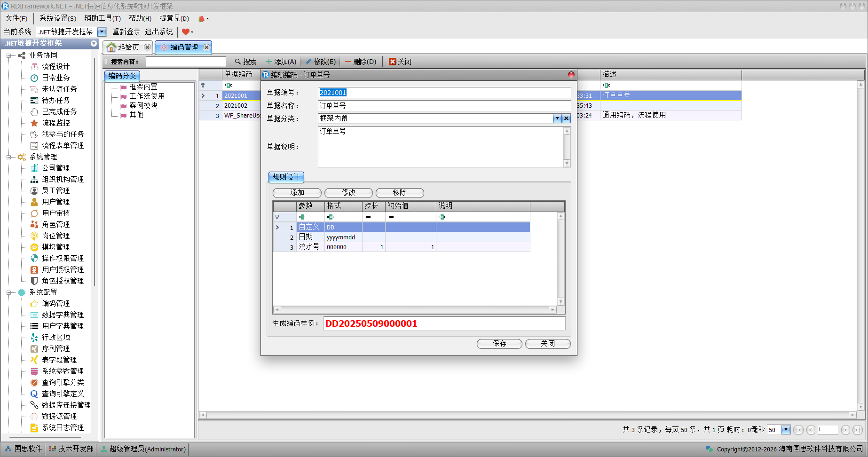This screenshot has width=868, height=457.
Task: Open the 单据分类 dropdown arrow
Action: (557, 118)
